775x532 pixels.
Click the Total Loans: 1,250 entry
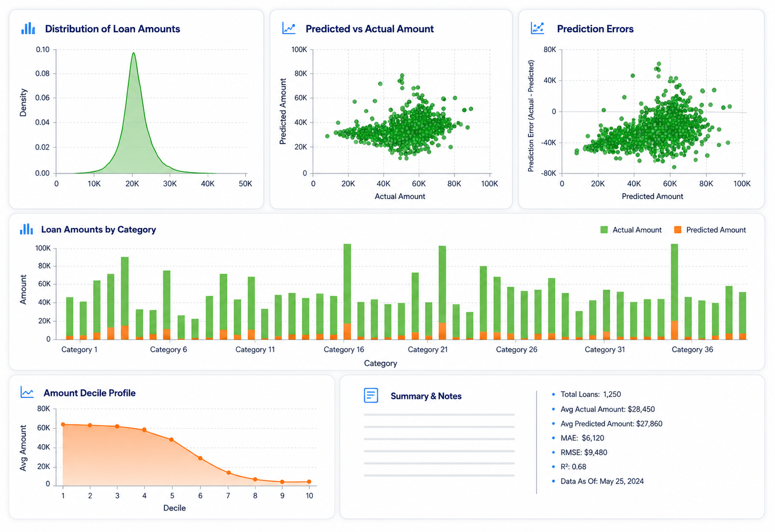pos(591,394)
